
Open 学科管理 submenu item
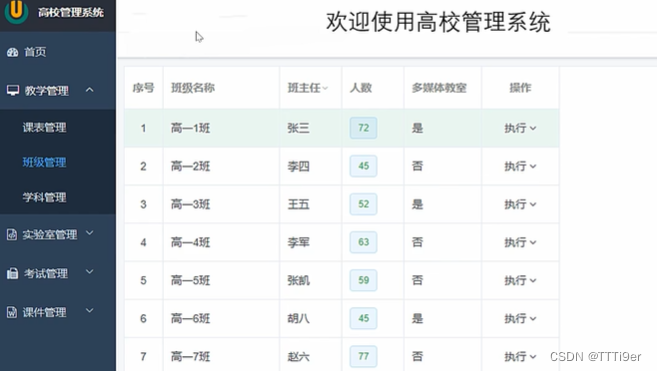(44, 197)
